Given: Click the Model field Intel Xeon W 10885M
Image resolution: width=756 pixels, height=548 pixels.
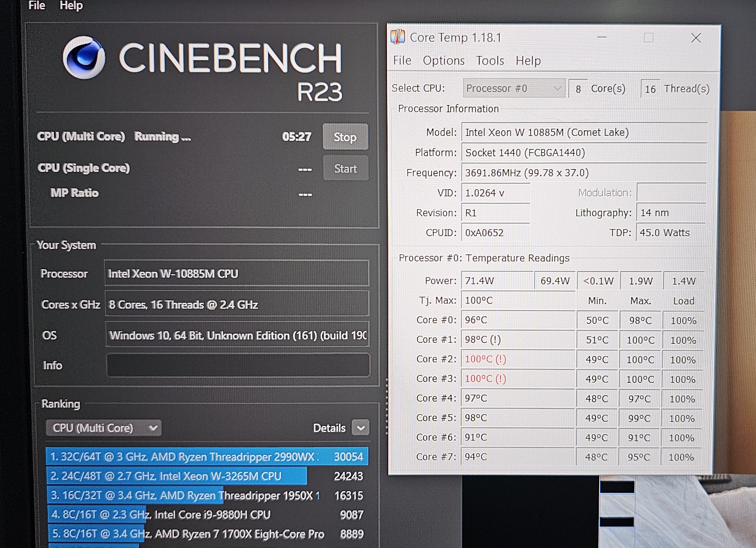Looking at the screenshot, I should (x=584, y=133).
